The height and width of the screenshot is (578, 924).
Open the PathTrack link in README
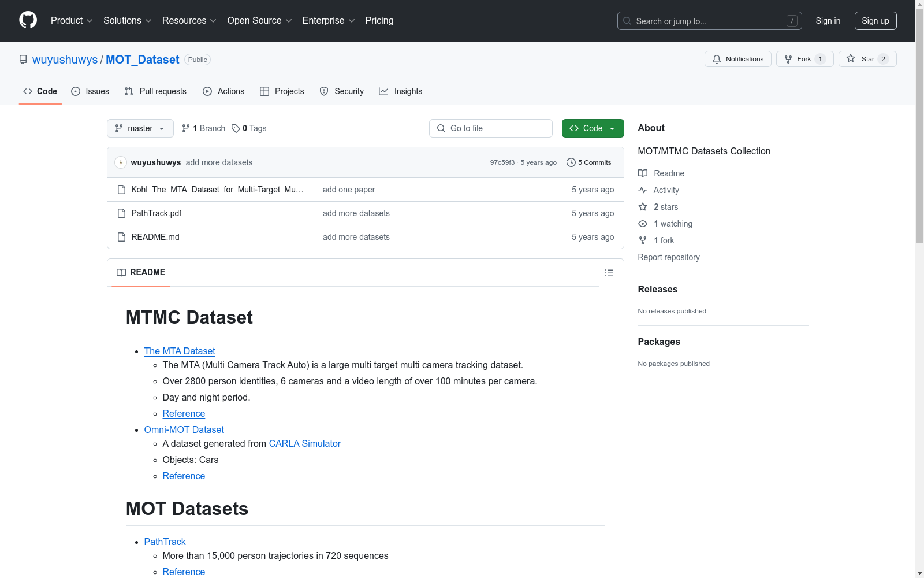click(165, 542)
